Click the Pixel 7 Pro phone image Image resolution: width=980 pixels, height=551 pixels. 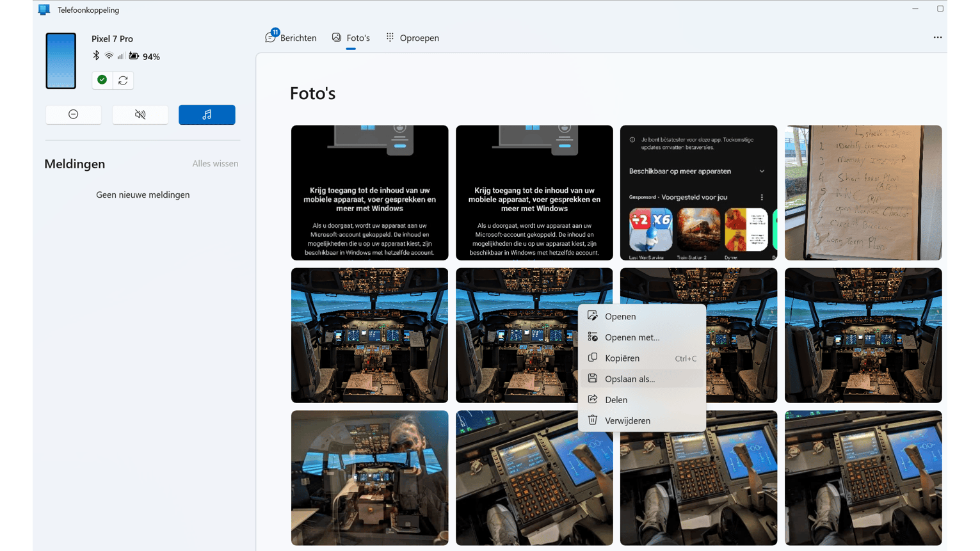coord(61,61)
